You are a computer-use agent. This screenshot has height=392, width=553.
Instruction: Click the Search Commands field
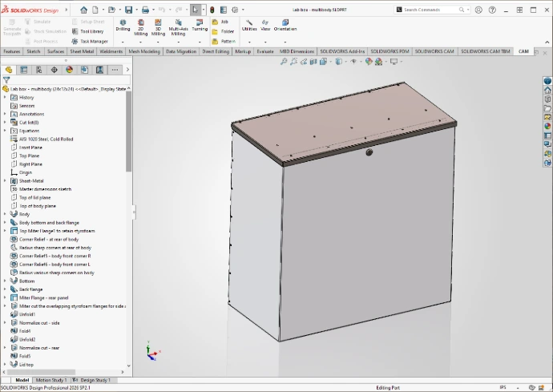click(x=430, y=10)
